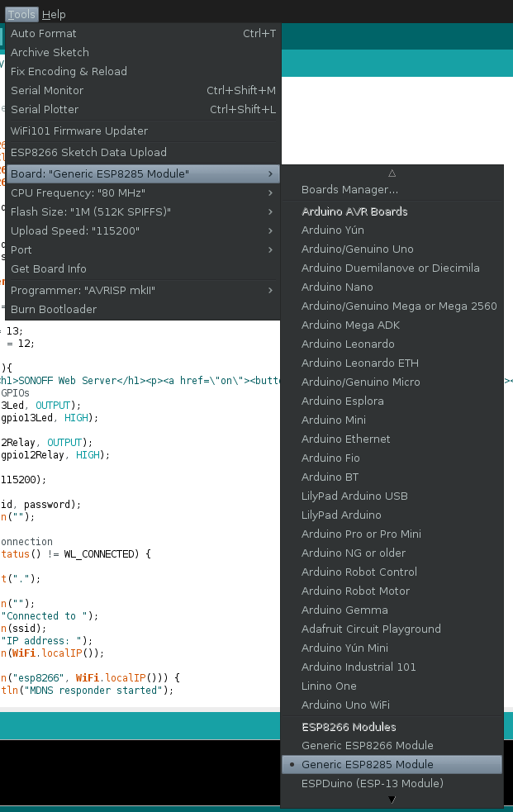Open the Help menu
The height and width of the screenshot is (812, 513).
(54, 15)
